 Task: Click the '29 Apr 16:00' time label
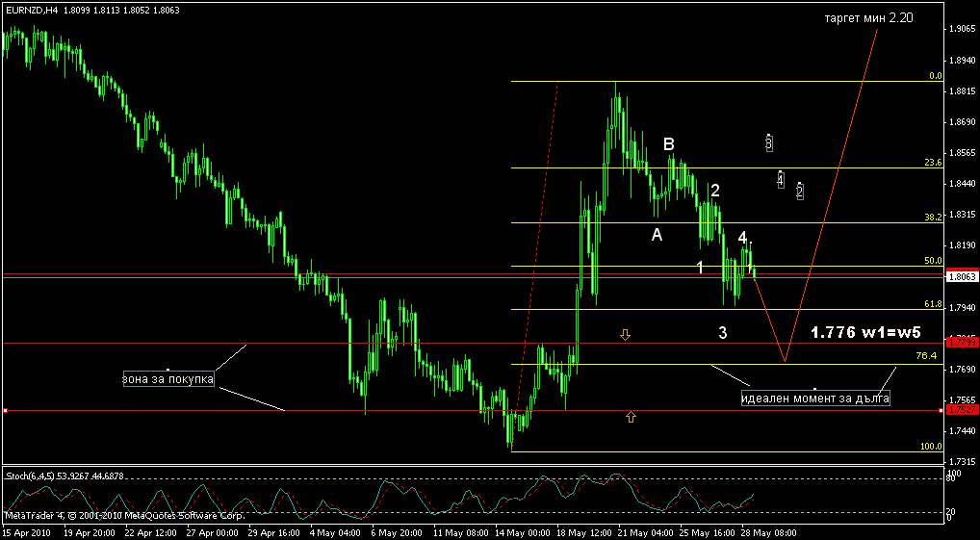tap(273, 533)
